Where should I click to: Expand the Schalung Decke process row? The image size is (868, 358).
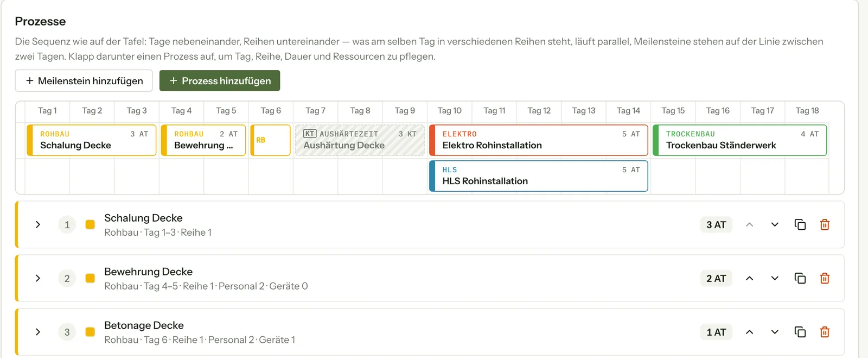[x=38, y=224]
